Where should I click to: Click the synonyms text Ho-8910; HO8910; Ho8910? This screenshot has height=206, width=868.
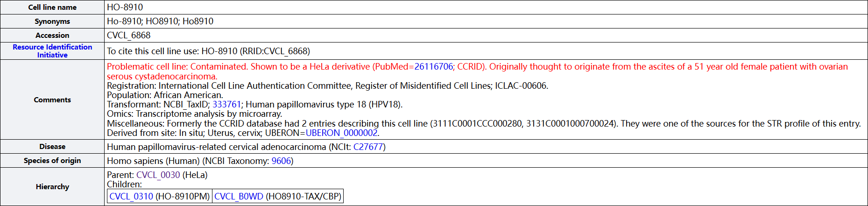pyautogui.click(x=160, y=21)
